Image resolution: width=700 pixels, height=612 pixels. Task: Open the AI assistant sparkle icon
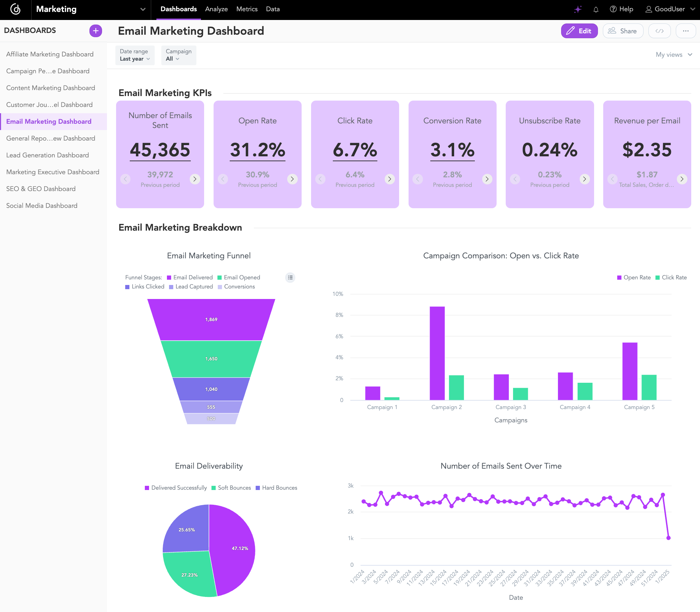(578, 9)
